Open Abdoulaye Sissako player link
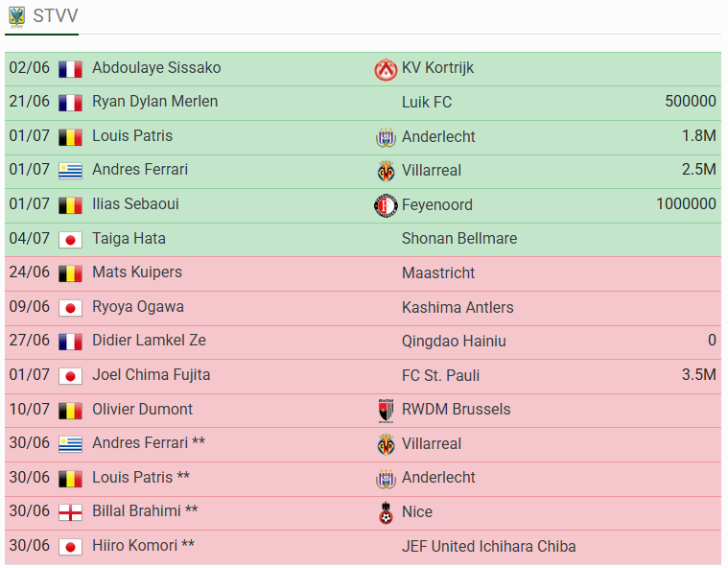728x568 pixels. coord(156,68)
